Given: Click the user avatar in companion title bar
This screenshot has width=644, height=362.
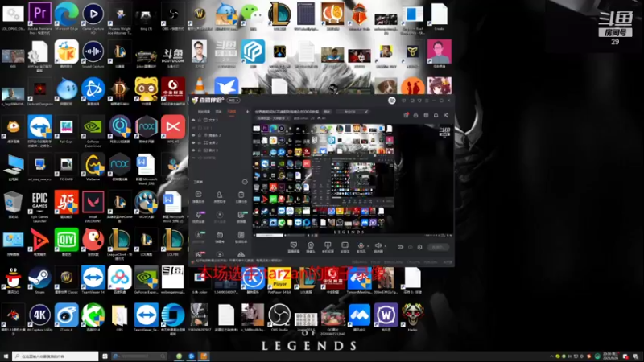Looking at the screenshot, I should click(x=392, y=100).
